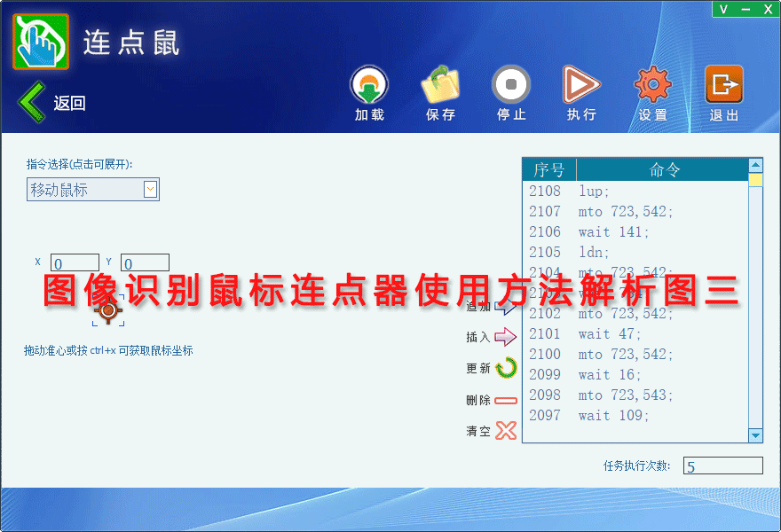Click the 清空 (Clear) red X icon
This screenshot has height=532, width=781.
tap(505, 431)
